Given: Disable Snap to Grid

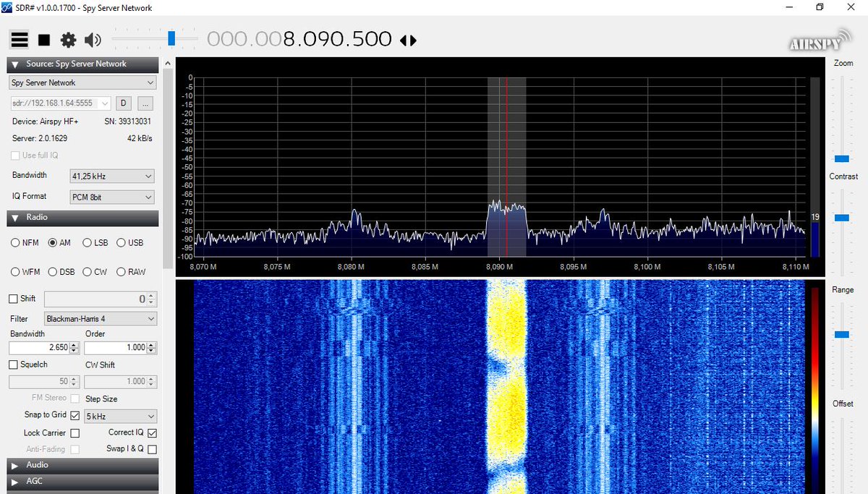Looking at the screenshot, I should 75,414.
